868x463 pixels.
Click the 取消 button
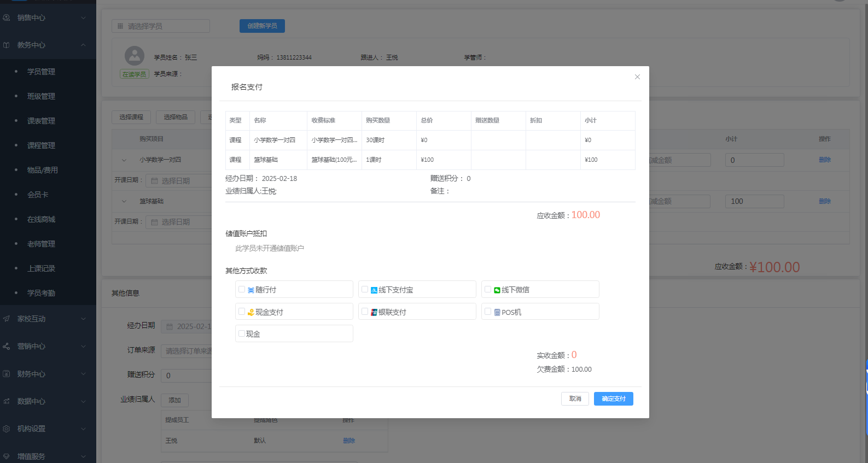575,398
